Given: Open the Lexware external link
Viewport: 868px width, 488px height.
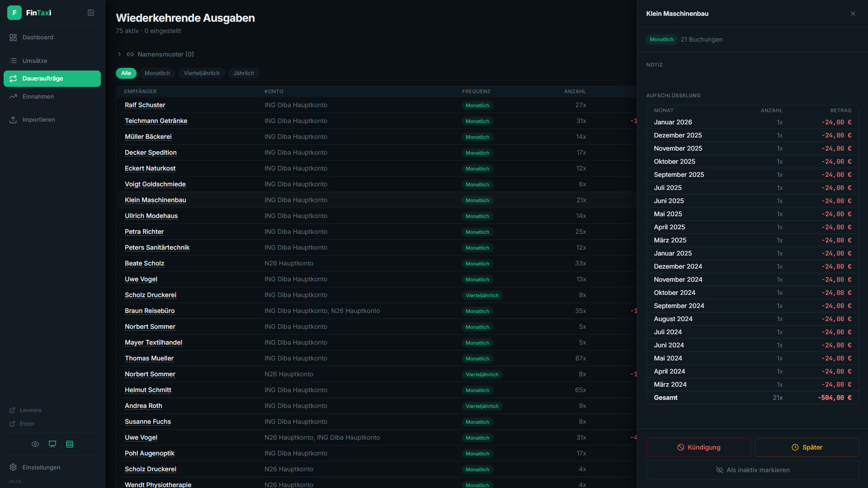Looking at the screenshot, I should (30, 410).
